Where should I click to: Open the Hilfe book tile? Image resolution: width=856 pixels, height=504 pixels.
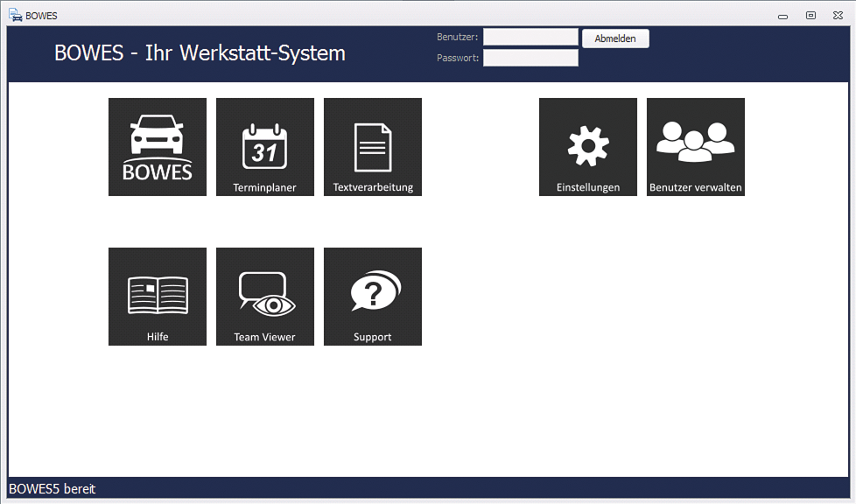click(x=158, y=297)
